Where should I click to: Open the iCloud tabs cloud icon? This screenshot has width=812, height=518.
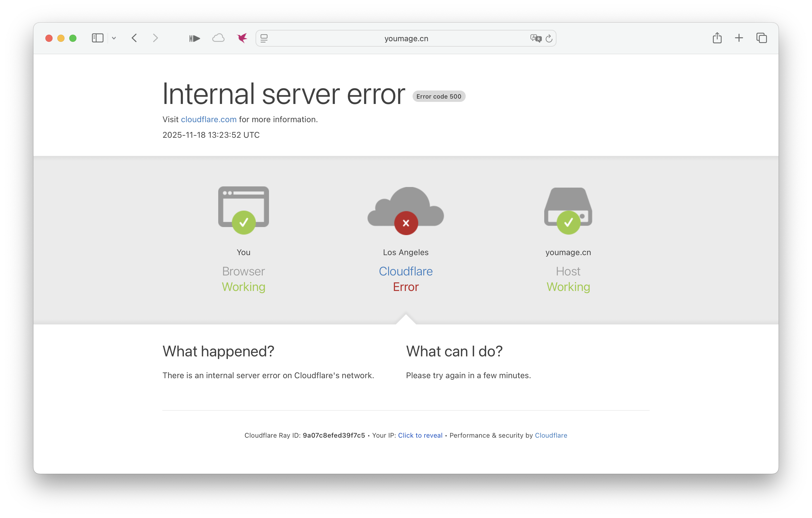(x=218, y=38)
